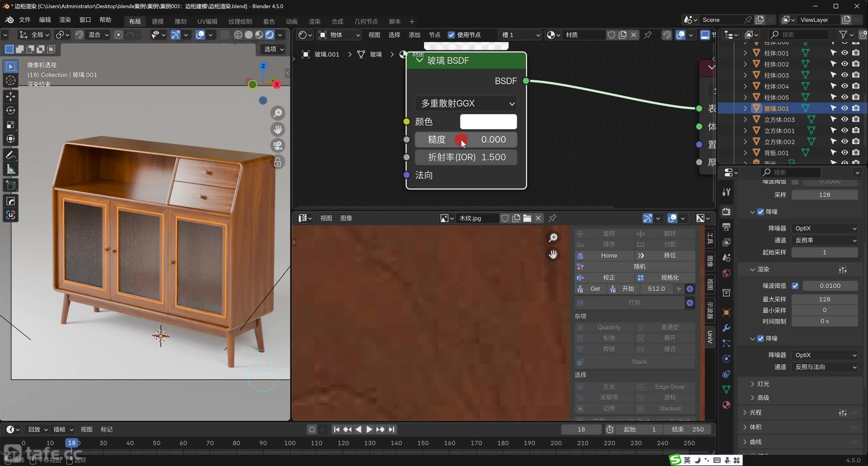868x466 pixels.
Task: Select the Annotate pencil tool
Action: pyautogui.click(x=11, y=155)
